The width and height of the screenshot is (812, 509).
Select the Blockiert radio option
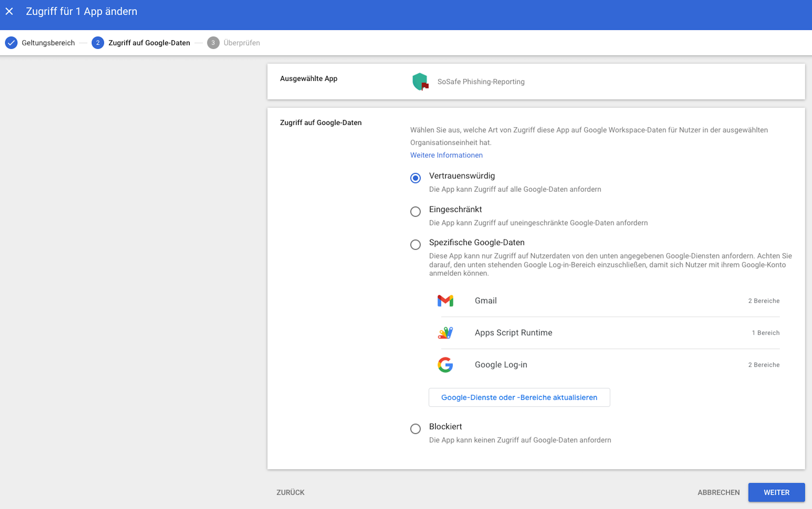[415, 428]
